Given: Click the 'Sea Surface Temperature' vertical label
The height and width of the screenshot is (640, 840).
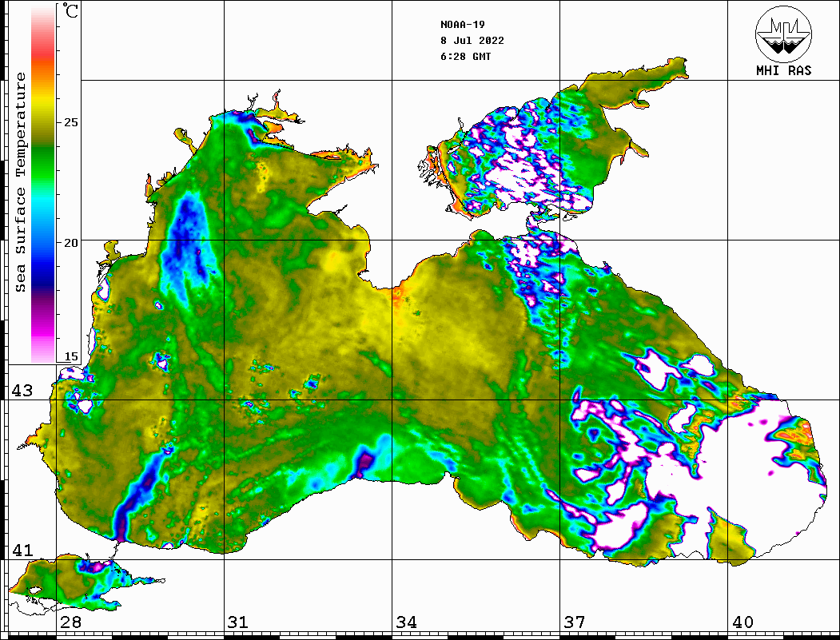Looking at the screenshot, I should coord(20,183).
